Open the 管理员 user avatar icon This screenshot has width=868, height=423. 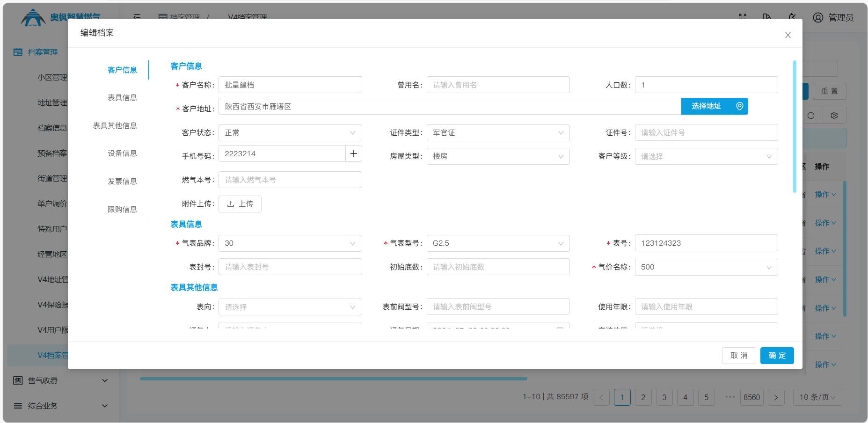tap(818, 18)
